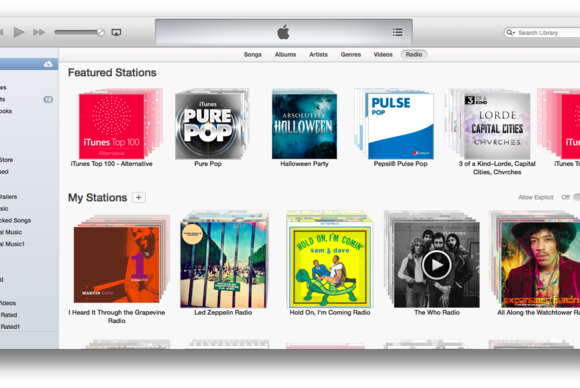The width and height of the screenshot is (580, 388).
Task: Open the Pepsi Pulse Pop station artwork
Action: [401, 126]
